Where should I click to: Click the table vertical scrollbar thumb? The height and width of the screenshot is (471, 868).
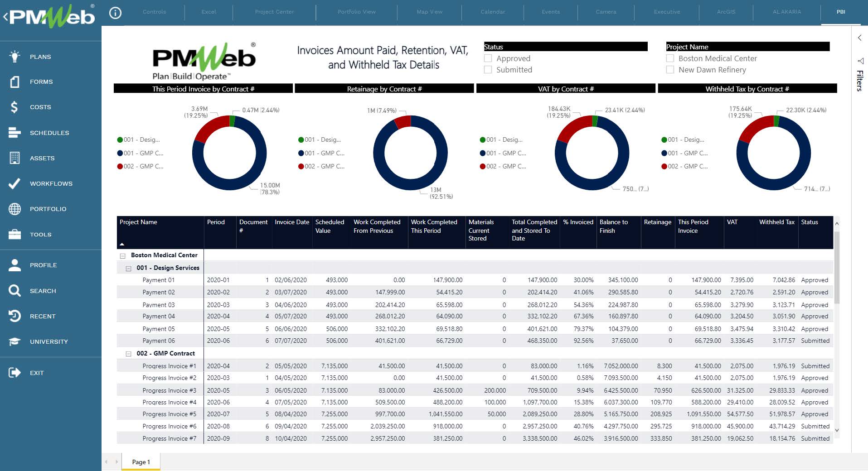837,267
